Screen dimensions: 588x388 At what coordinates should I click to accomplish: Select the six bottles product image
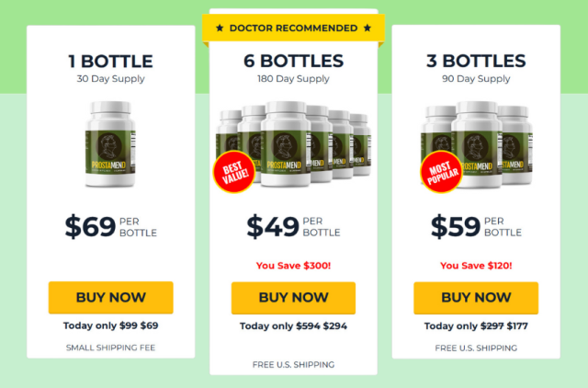coord(293,143)
